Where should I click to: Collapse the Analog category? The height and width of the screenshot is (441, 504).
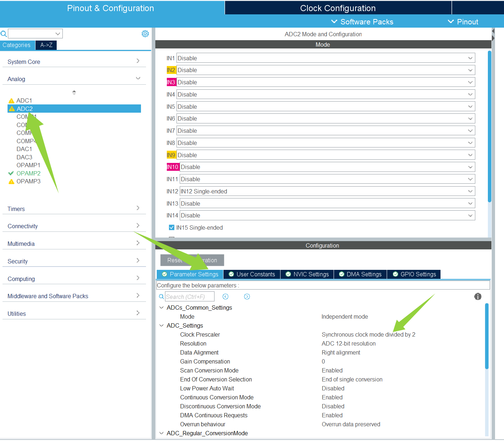[138, 78]
